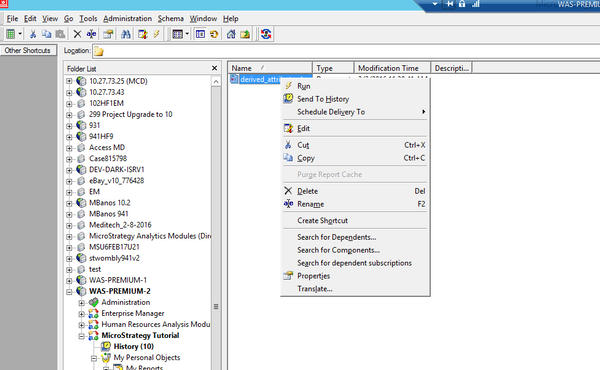Image resolution: width=600 pixels, height=370 pixels.
Task: Open the Administration menu
Action: [x=127, y=18]
